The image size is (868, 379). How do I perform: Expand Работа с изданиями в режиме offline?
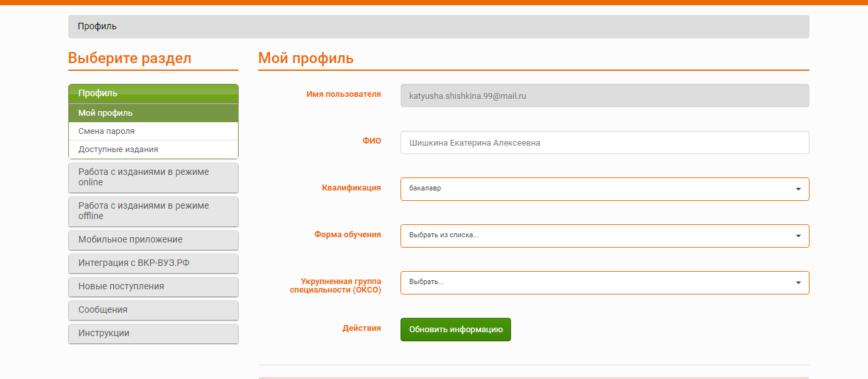[153, 211]
